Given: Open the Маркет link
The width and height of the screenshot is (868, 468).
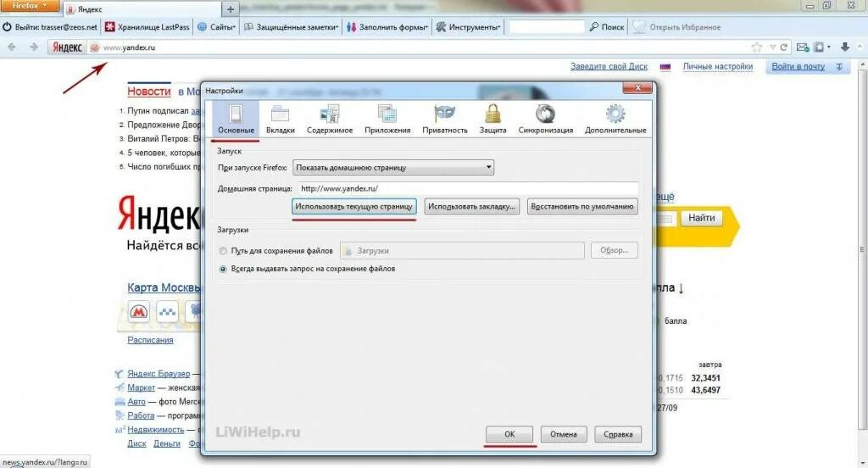Looking at the screenshot, I should tap(142, 387).
